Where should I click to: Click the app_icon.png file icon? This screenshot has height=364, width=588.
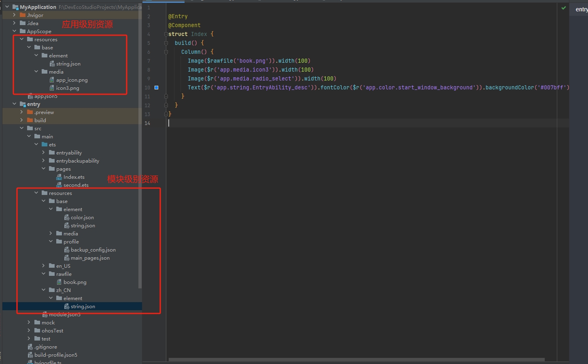(52, 80)
